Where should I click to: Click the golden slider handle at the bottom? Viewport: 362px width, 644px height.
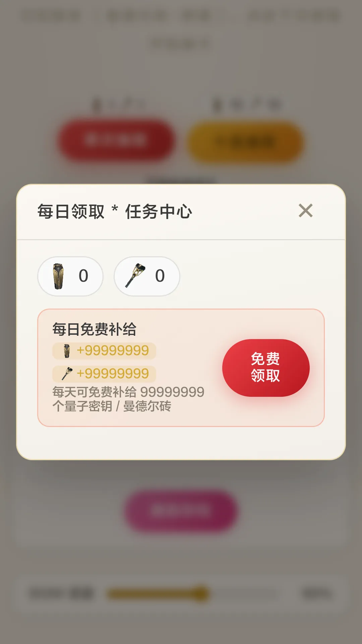[x=200, y=594]
